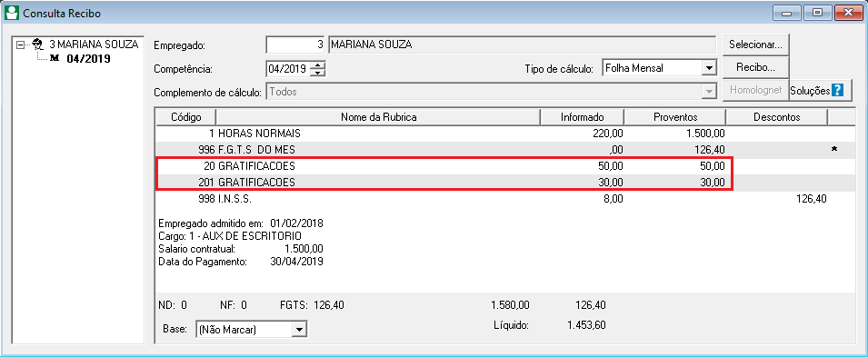Select the F.G.T.S DO MES row
The width and height of the screenshot is (868, 357).
coord(506,150)
